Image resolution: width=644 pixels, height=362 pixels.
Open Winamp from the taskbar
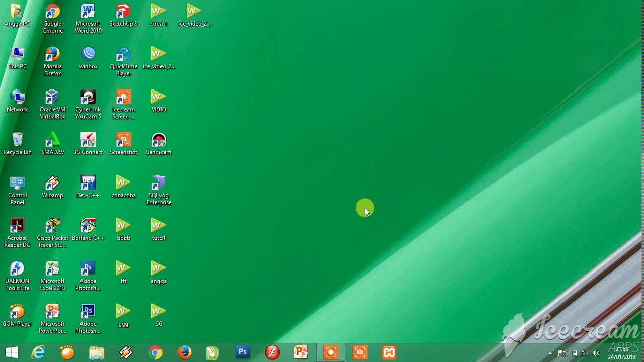point(126,352)
